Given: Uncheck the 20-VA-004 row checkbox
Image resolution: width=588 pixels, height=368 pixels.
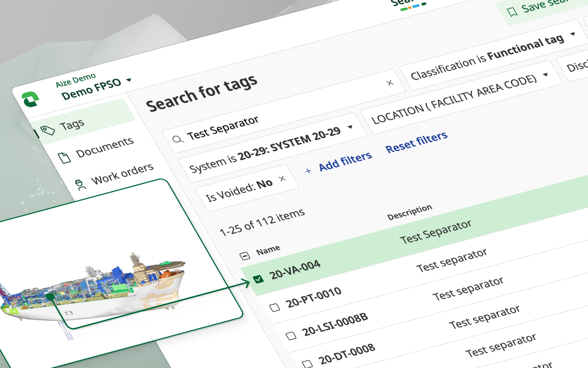Looking at the screenshot, I should click(x=258, y=279).
